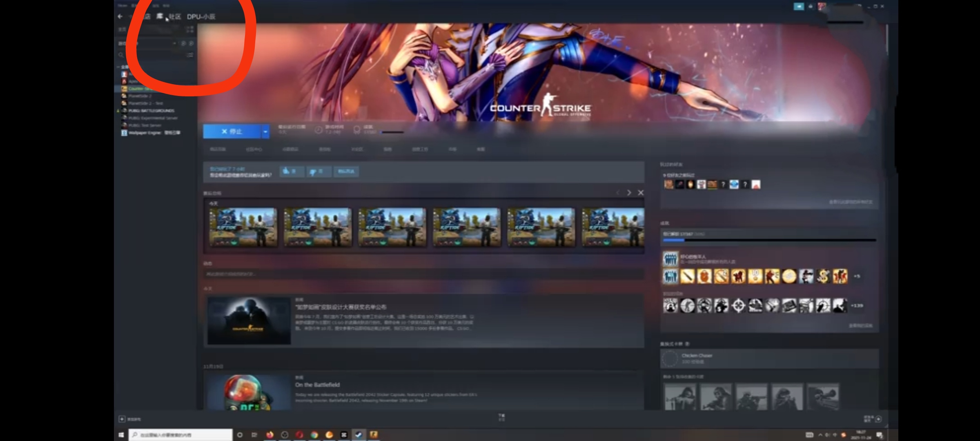Open the skin design contest winners news
The width and height of the screenshot is (980, 441).
pos(341,307)
